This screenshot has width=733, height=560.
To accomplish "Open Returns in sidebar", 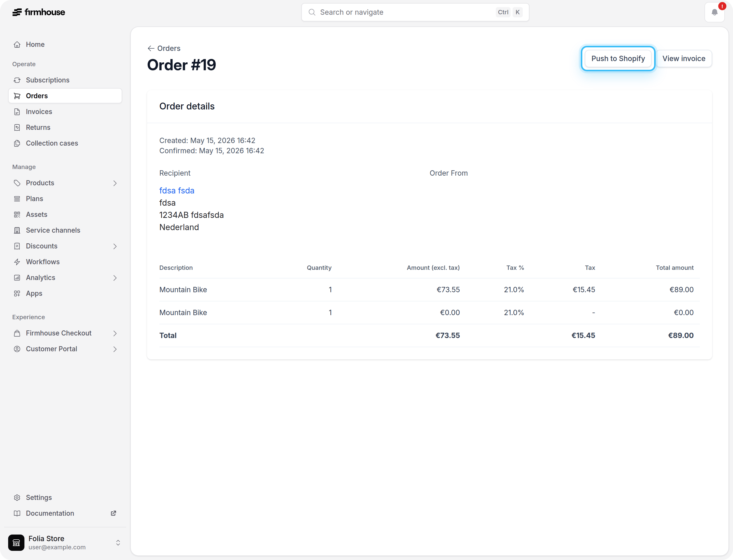I will (x=65, y=127).
